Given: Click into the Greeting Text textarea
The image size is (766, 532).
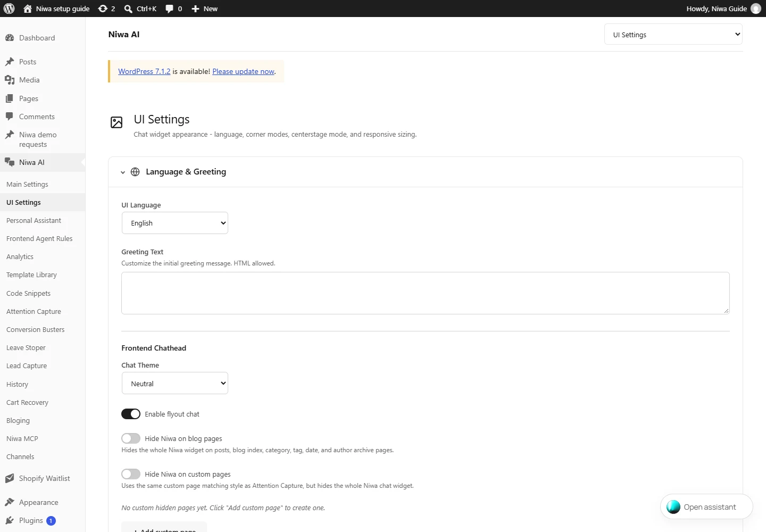Looking at the screenshot, I should click(426, 293).
